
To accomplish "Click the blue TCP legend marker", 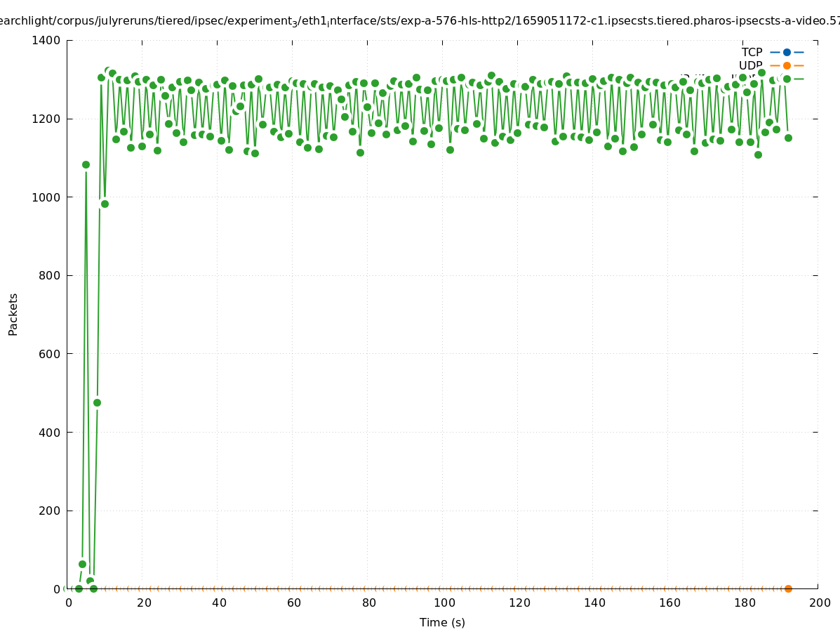I will [x=787, y=52].
